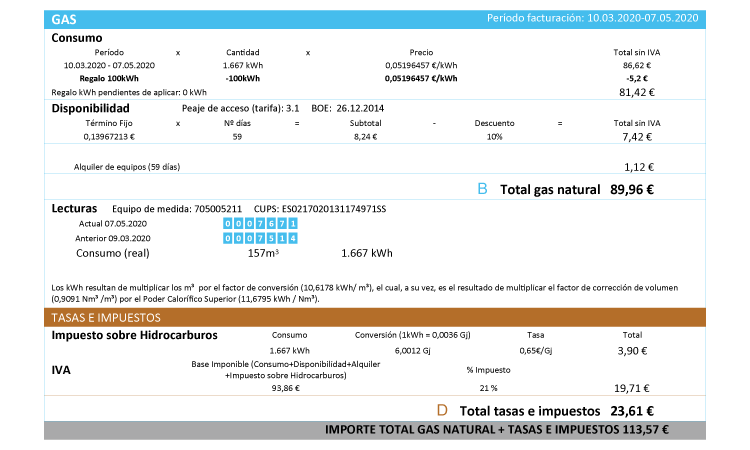Screen dimensions: 750x450
Task: Click the GAS header title
Action: (x=65, y=19)
